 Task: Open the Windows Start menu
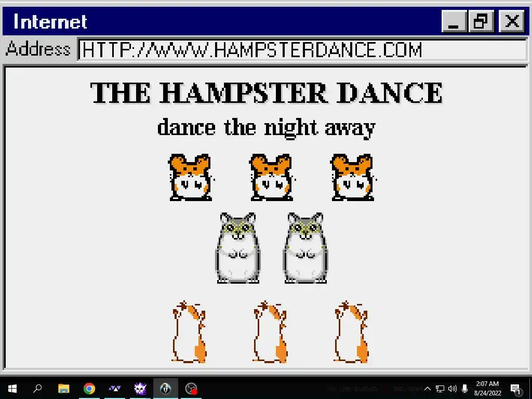pyautogui.click(x=12, y=389)
